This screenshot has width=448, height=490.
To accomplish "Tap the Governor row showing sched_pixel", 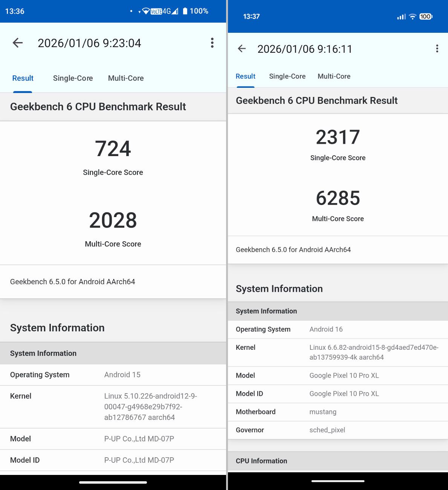I will click(x=338, y=430).
